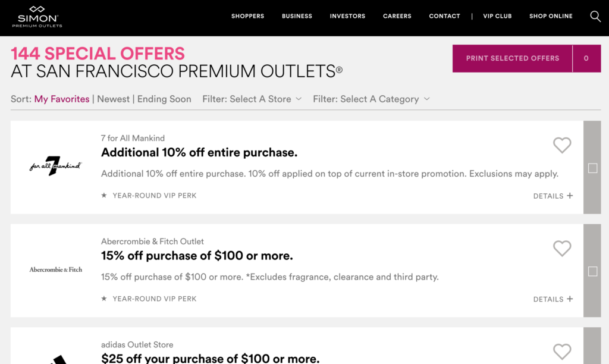Click the 7 for All Mankind logo

pos(55,167)
